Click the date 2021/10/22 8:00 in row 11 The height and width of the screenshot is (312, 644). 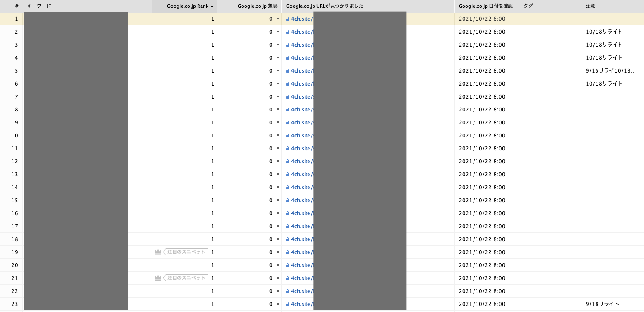[x=482, y=149]
